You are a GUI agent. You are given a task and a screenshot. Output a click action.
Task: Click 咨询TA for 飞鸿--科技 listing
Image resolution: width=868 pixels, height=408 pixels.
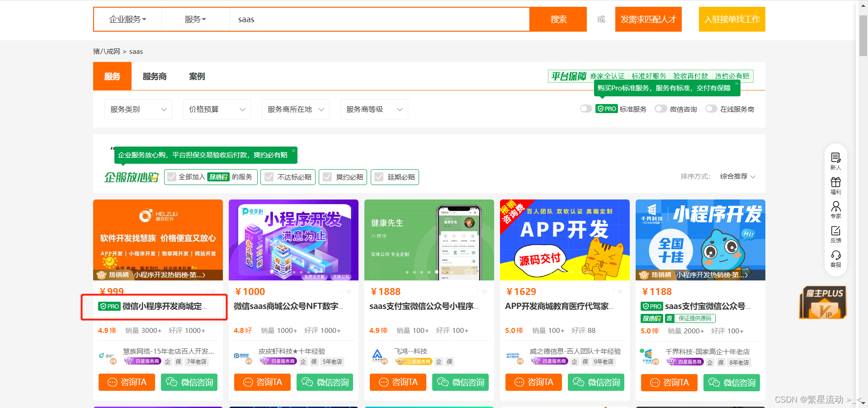click(398, 382)
